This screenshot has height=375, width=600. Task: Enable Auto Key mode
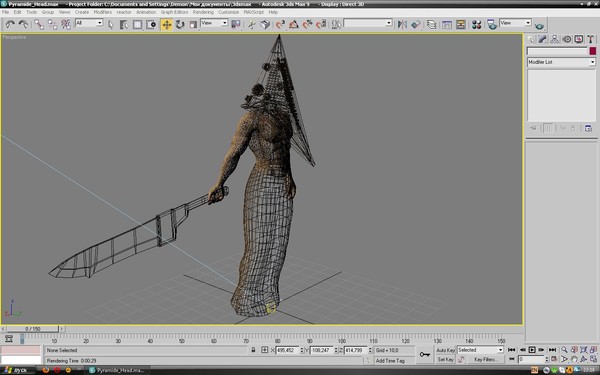pos(445,350)
